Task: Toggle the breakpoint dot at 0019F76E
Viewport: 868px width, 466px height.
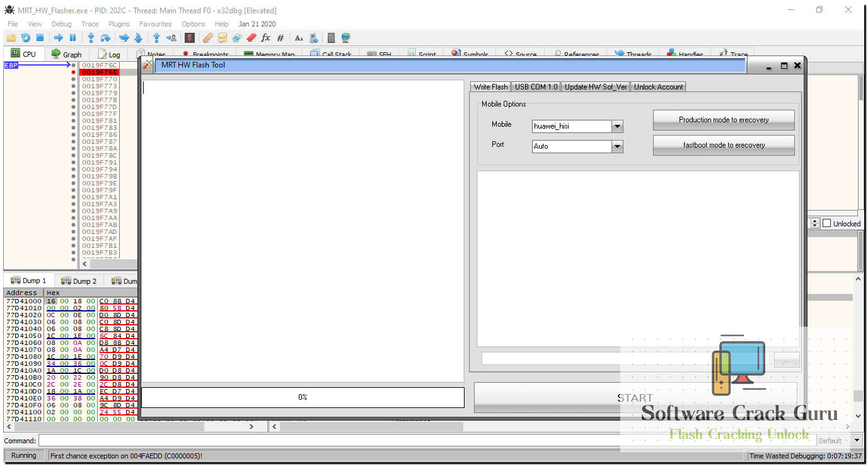Action: point(74,73)
